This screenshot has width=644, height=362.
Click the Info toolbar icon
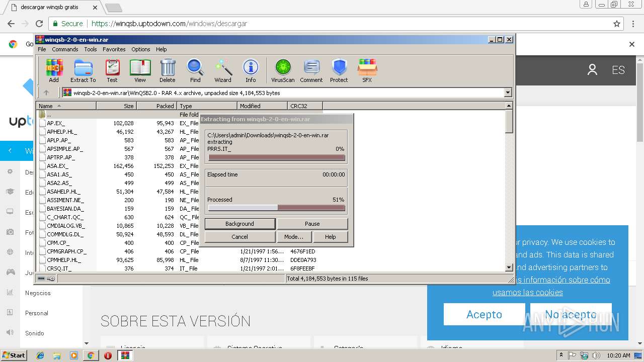[x=251, y=70]
